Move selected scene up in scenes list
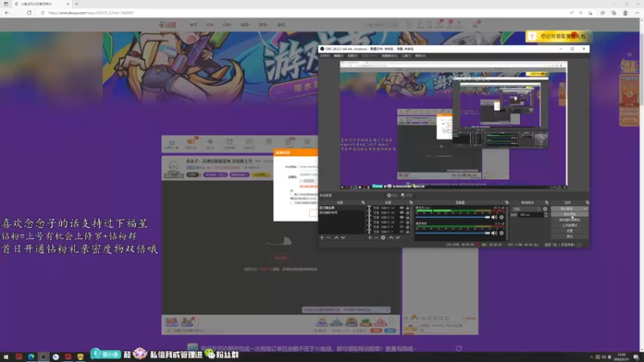 336,237
